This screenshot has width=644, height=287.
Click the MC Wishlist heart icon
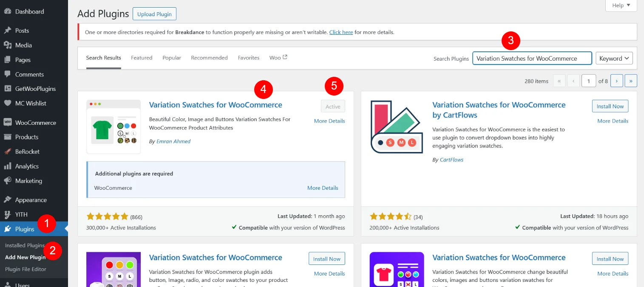pos(8,103)
